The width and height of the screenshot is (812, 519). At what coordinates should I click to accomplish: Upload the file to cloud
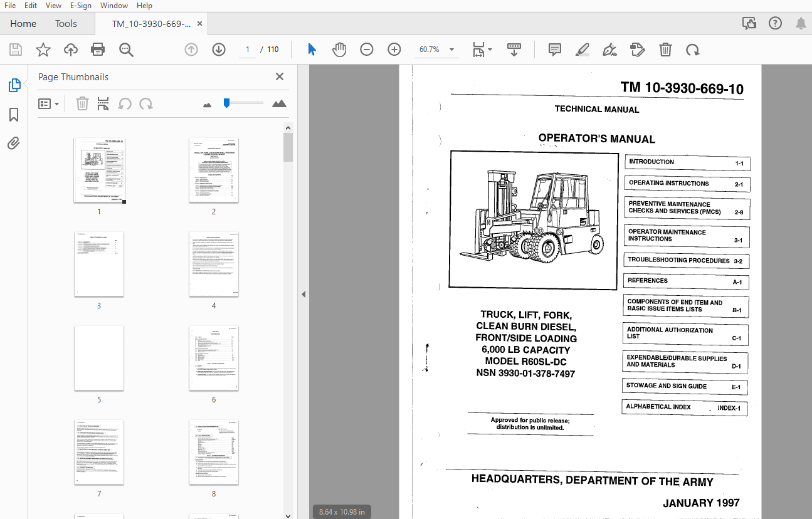71,50
